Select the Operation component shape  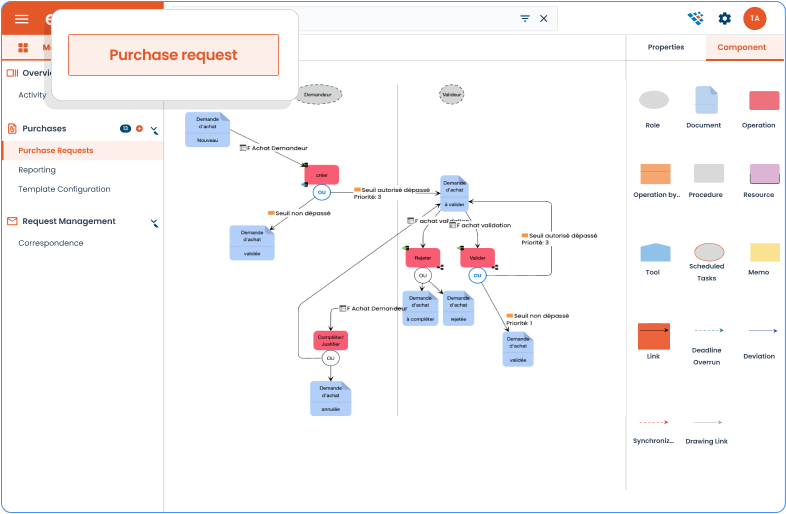click(x=764, y=100)
